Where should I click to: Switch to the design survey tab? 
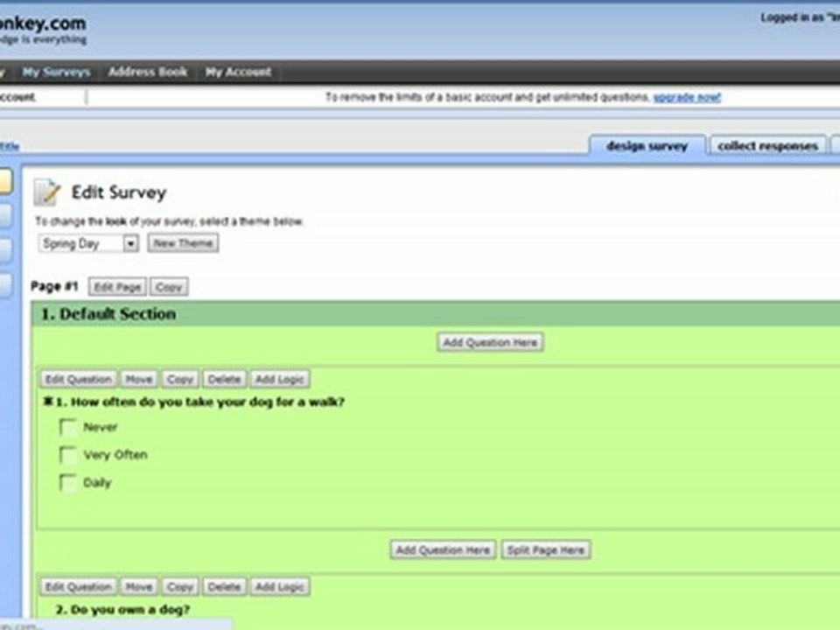[647, 146]
